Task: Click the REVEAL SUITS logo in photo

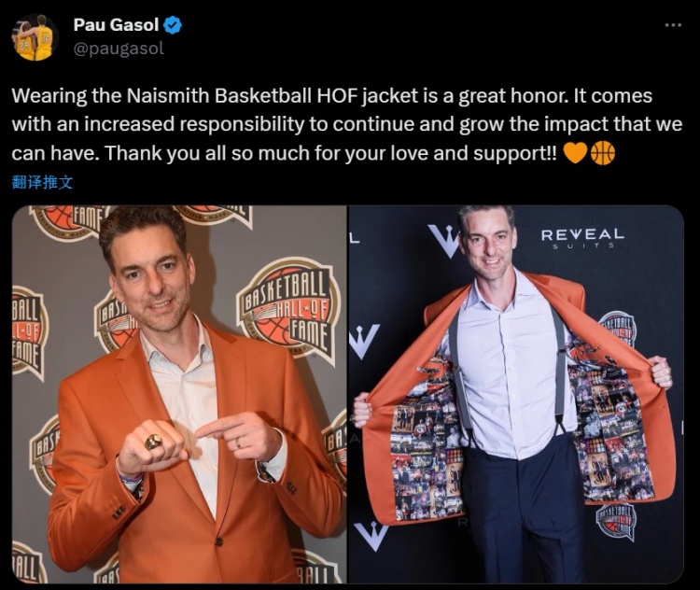Action: 582,238
